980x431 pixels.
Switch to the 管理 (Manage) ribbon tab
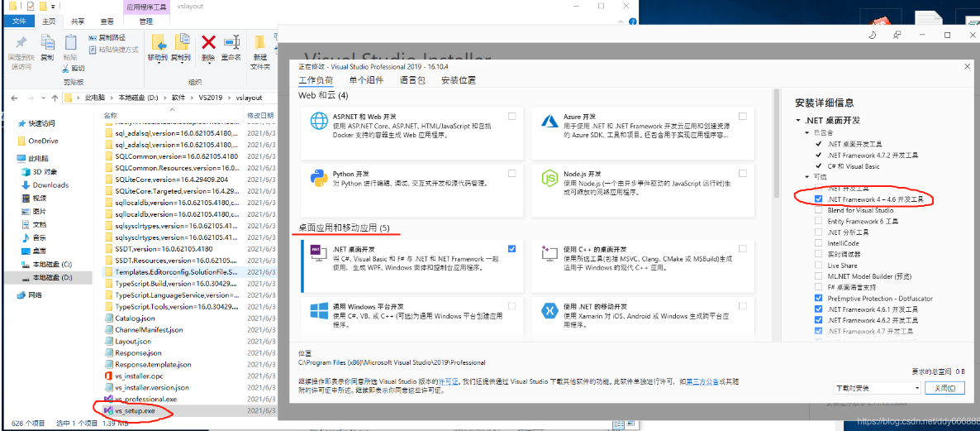point(145,22)
